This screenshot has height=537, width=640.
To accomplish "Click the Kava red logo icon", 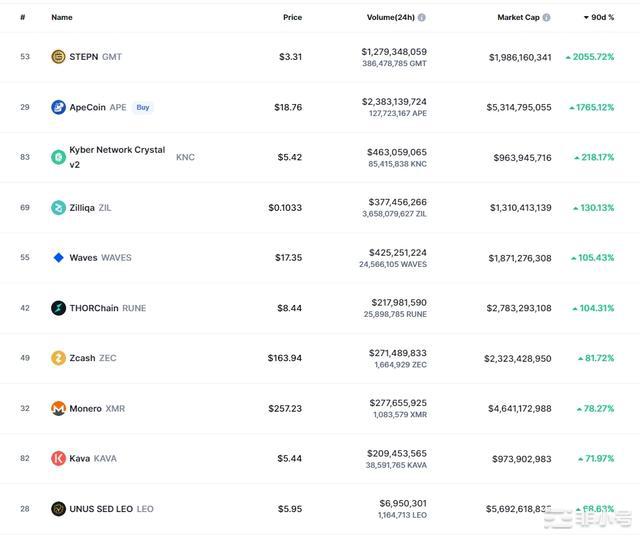I will tap(58, 458).
